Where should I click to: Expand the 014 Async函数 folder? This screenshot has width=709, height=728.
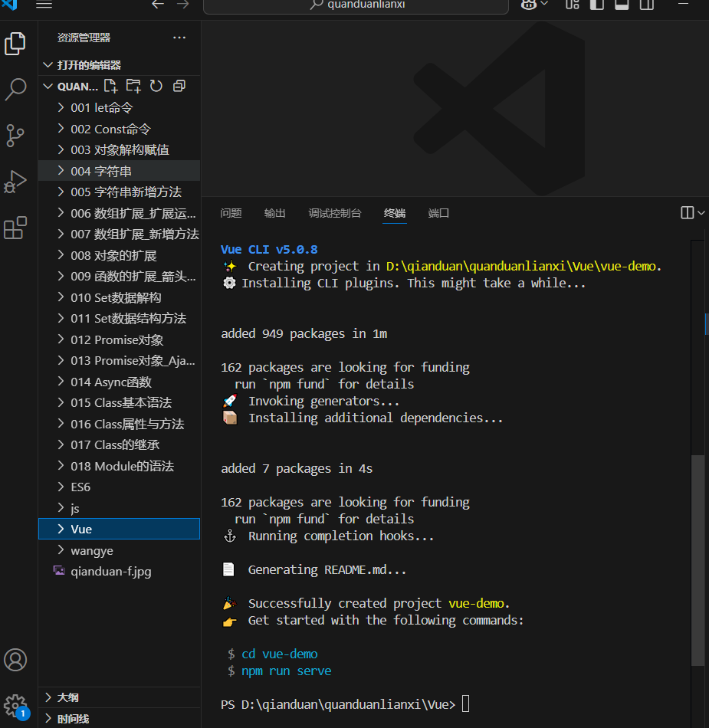pyautogui.click(x=120, y=382)
